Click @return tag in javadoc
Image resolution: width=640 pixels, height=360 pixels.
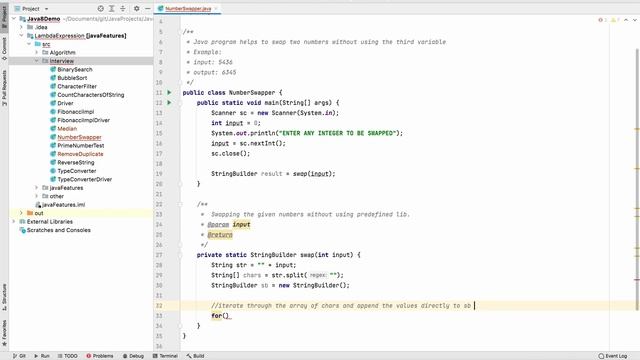[x=220, y=235]
